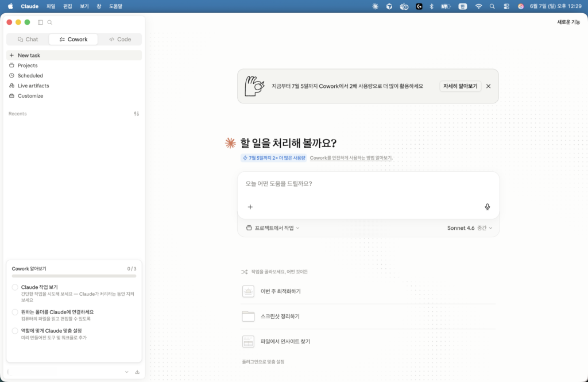
Task: Open the 보기 menu
Action: click(x=84, y=6)
